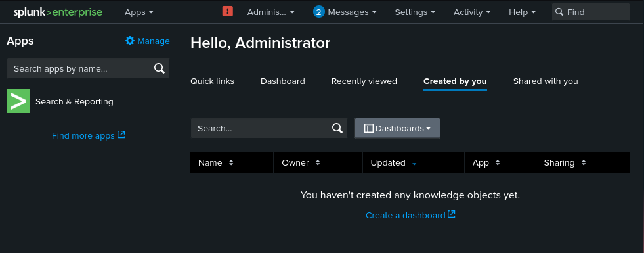The height and width of the screenshot is (253, 644).
Task: Open the Recently viewed tab
Action: pos(364,81)
